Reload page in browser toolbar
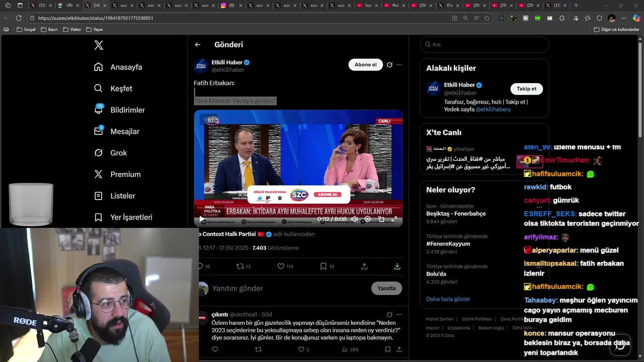Image resolution: width=644 pixels, height=362 pixels. (19, 18)
